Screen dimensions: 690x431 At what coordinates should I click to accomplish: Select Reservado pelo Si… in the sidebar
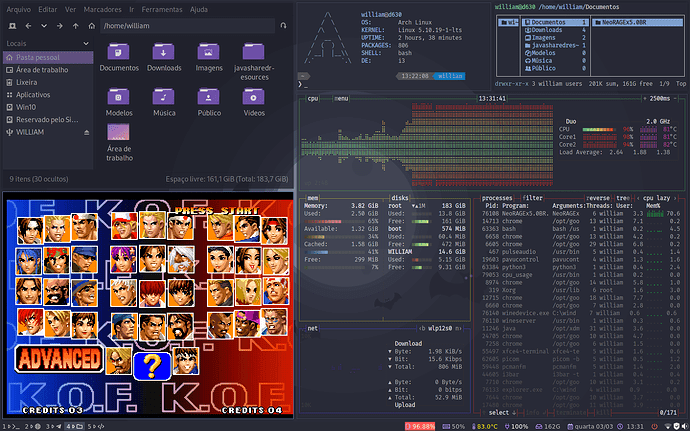click(48, 119)
